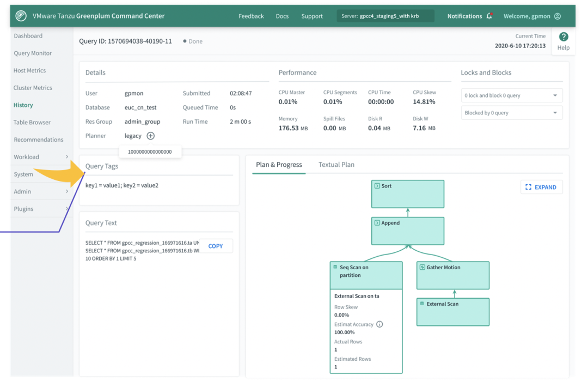Click the Seq Scan on partition node icon
This screenshot has width=588, height=387.
coord(335,267)
